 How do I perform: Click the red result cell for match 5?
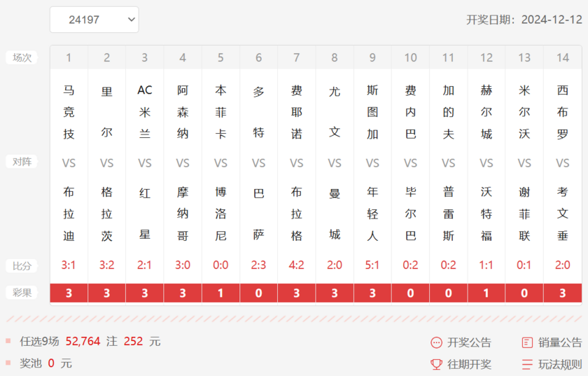pos(220,293)
